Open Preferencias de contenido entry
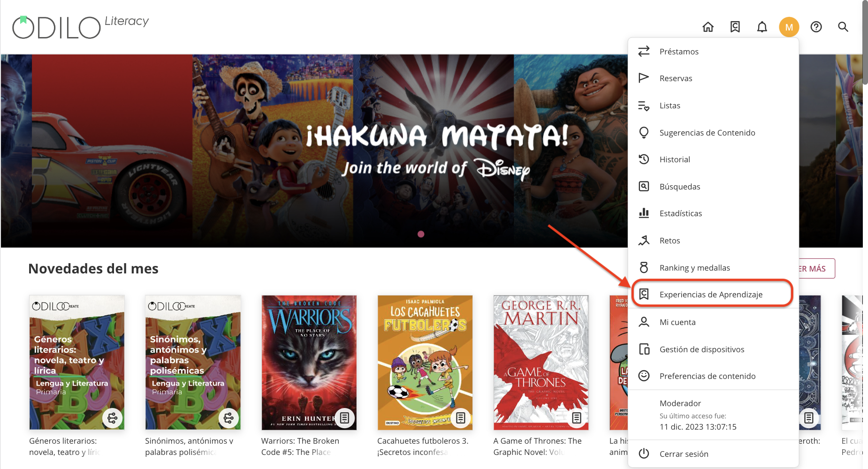This screenshot has height=469, width=868. (x=713, y=376)
